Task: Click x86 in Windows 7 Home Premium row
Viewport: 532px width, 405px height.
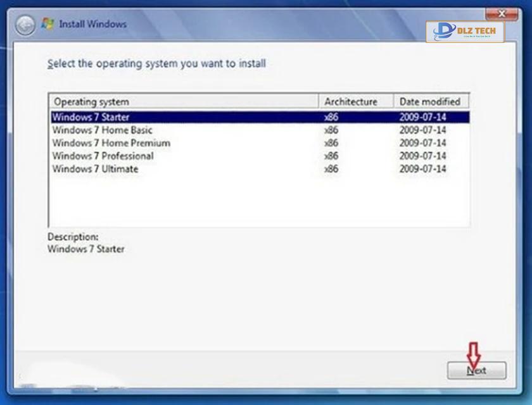Action: point(331,143)
